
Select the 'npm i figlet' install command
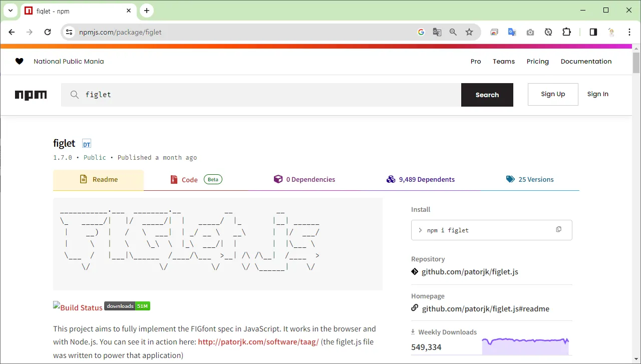(x=448, y=230)
